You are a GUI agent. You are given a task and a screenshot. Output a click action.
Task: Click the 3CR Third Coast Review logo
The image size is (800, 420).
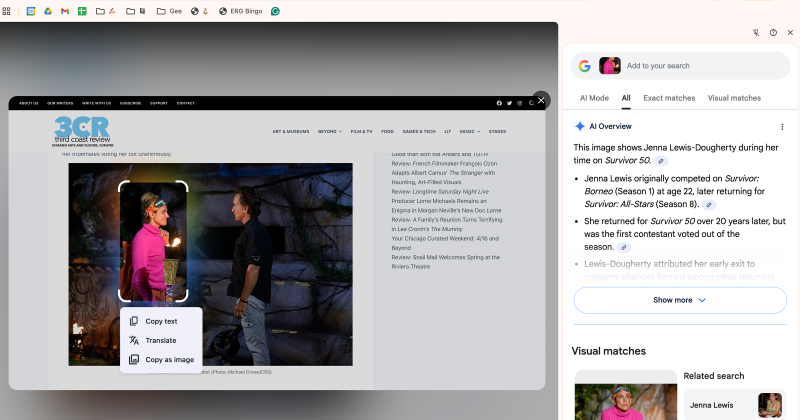point(83,132)
